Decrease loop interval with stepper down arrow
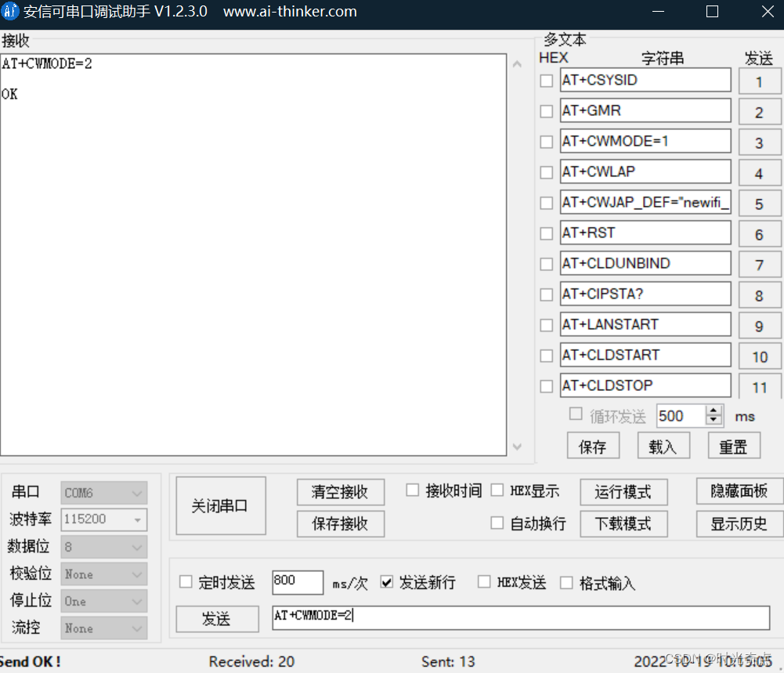The width and height of the screenshot is (784, 673). coord(714,421)
